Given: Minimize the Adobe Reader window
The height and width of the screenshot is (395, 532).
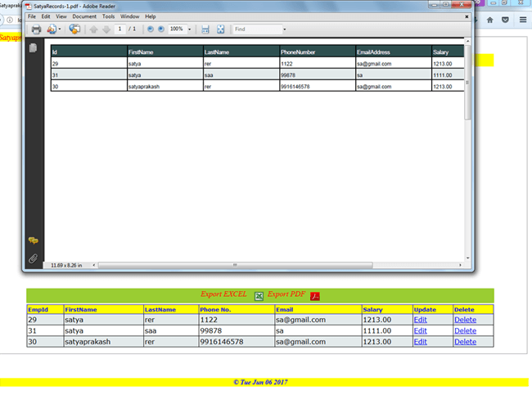Looking at the screenshot, I should point(435,4).
